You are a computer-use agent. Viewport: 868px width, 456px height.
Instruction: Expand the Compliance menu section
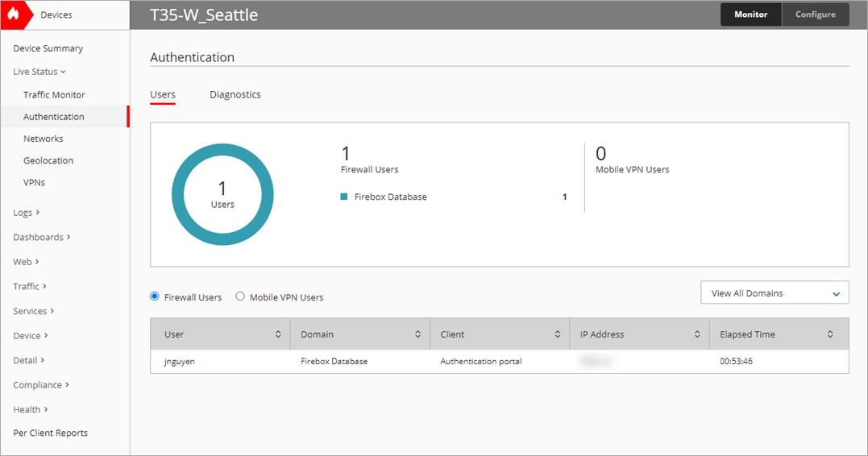41,384
